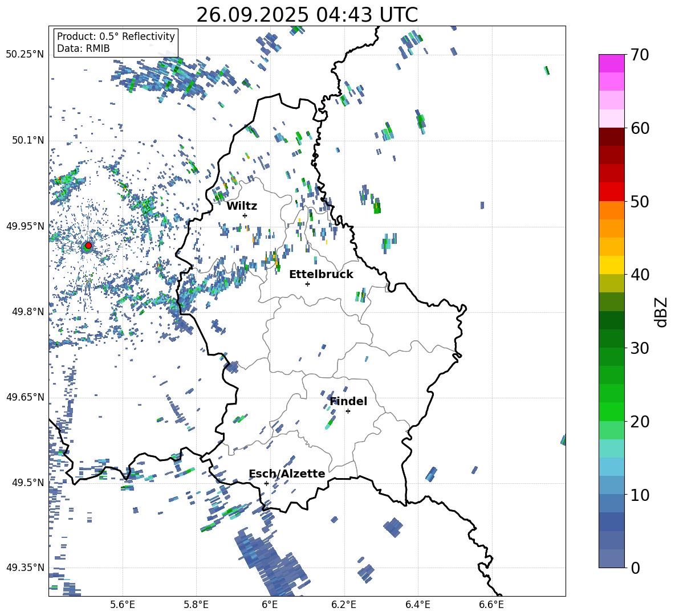Click the red radar location marker
The image size is (675, 616).
[88, 246]
